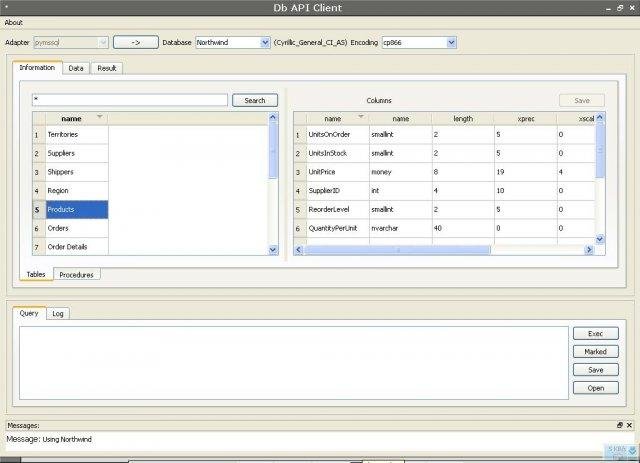Click the xprec value 19 cell
Screen dimensions: 640x463
click(526, 172)
